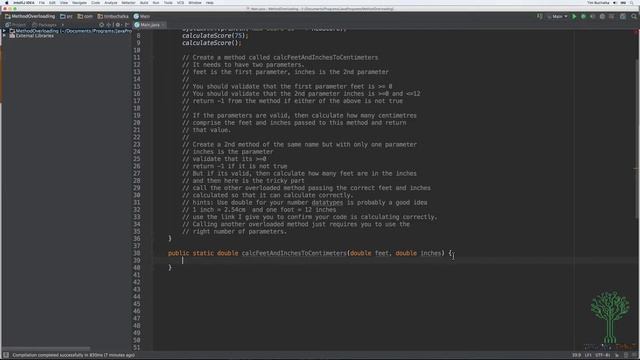Open the line separator LF selector
Screen dimensions: 640x360
(588, 355)
